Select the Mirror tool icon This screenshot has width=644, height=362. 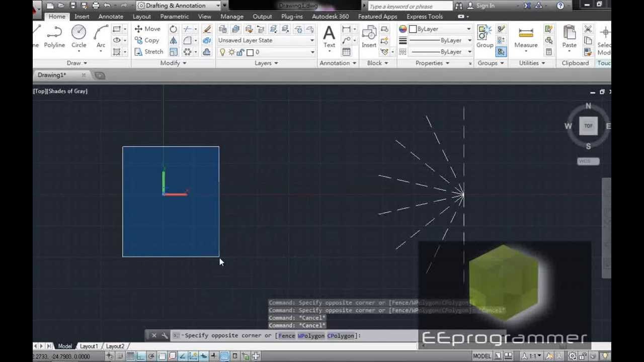(x=173, y=40)
